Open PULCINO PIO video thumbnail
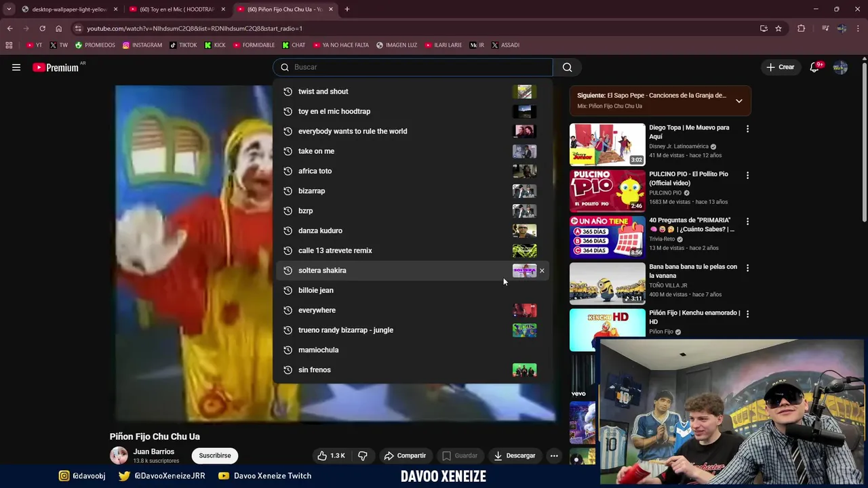The image size is (868, 488). [x=607, y=191]
